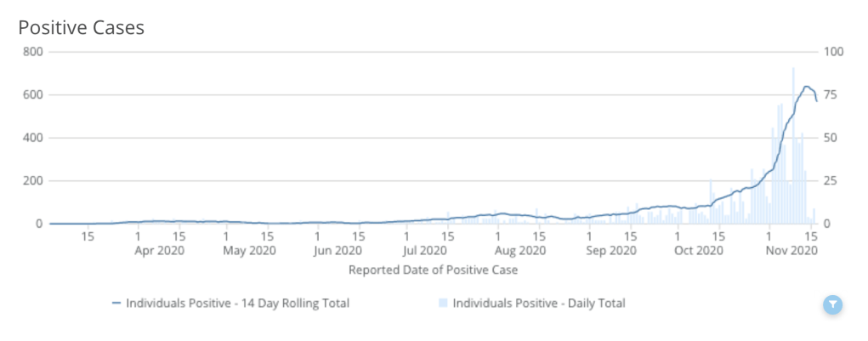
Task: Select the May 2020 x-axis label
Action: tap(248, 251)
